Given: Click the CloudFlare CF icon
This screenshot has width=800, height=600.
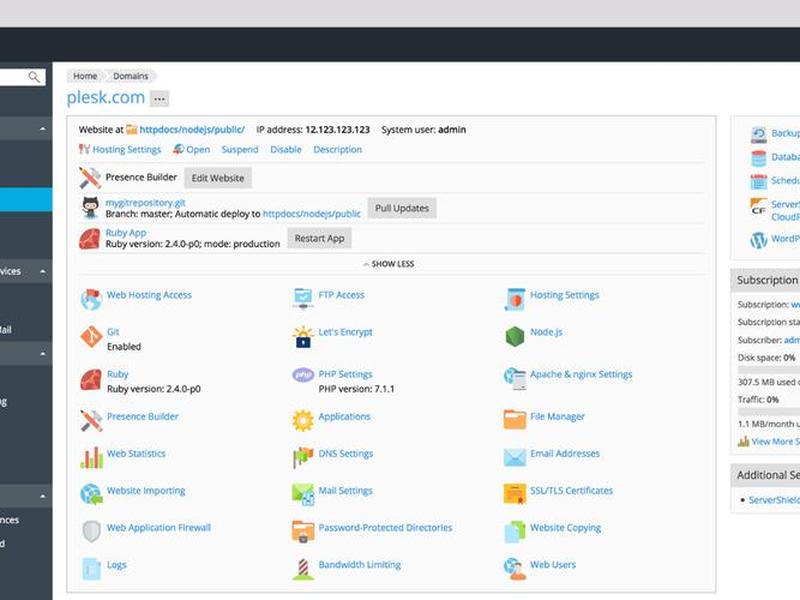Looking at the screenshot, I should (759, 207).
